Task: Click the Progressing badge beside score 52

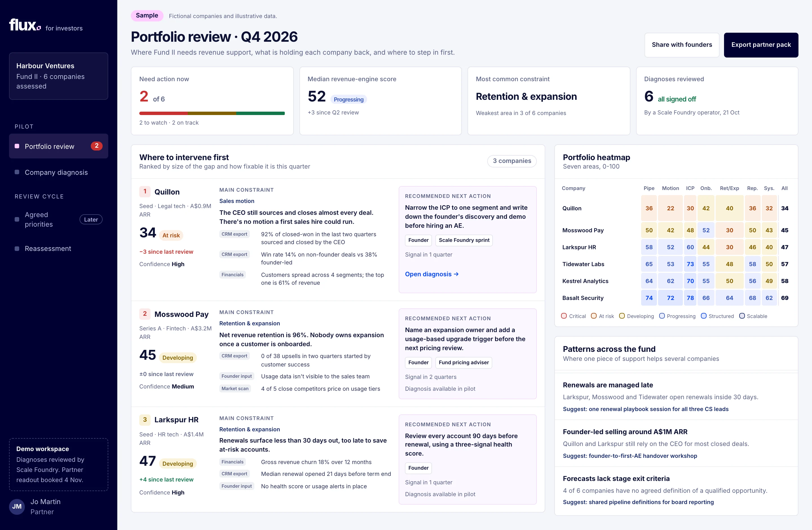Action: 349,99
